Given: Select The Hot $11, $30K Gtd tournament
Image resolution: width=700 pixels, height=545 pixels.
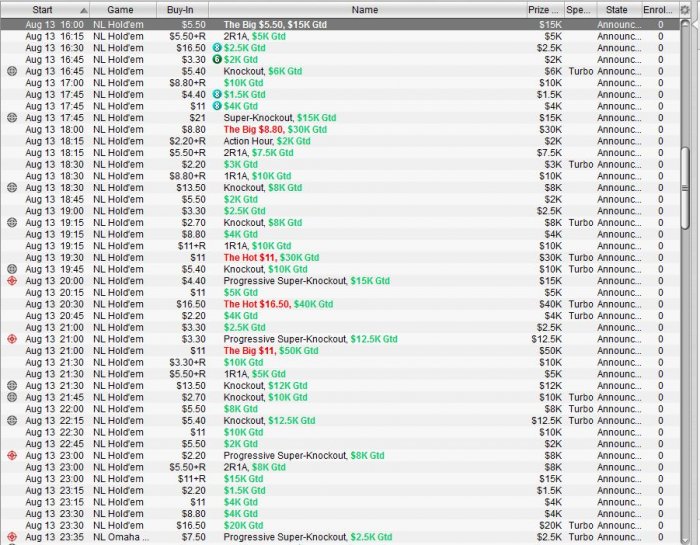Looking at the screenshot, I should point(340,258).
